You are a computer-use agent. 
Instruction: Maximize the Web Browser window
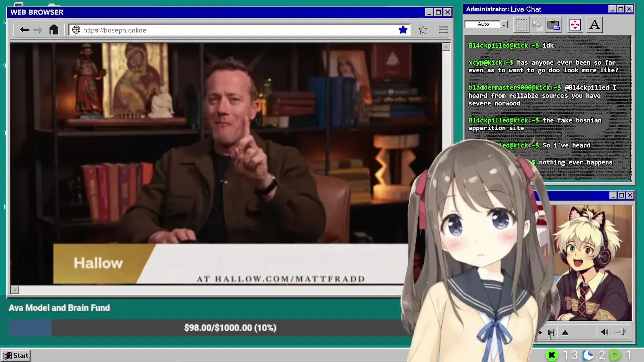438,12
